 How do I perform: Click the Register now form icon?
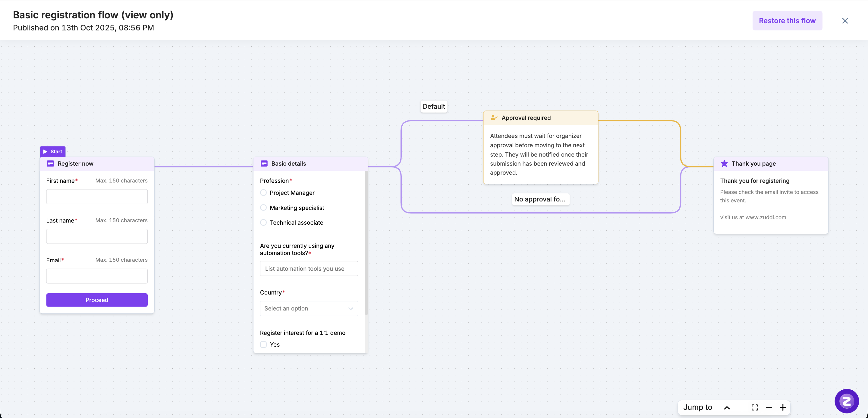coord(50,164)
